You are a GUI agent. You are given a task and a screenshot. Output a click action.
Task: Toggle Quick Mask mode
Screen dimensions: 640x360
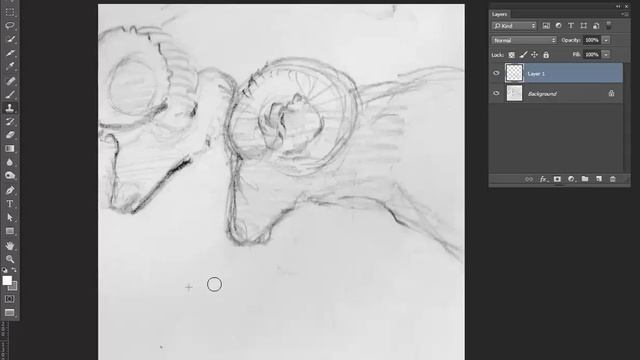click(10, 299)
